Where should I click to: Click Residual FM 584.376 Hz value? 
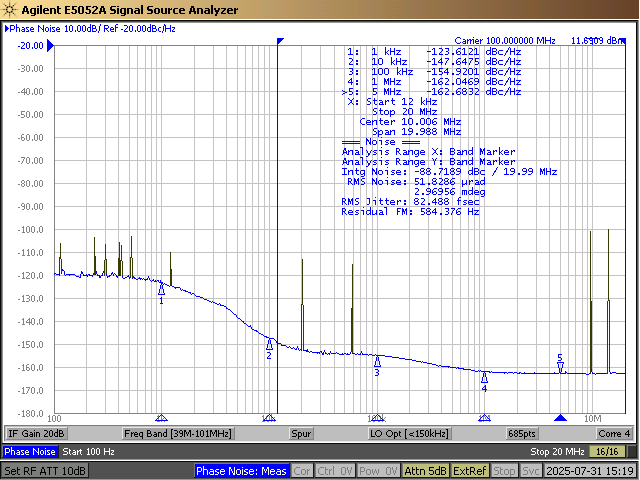point(449,212)
